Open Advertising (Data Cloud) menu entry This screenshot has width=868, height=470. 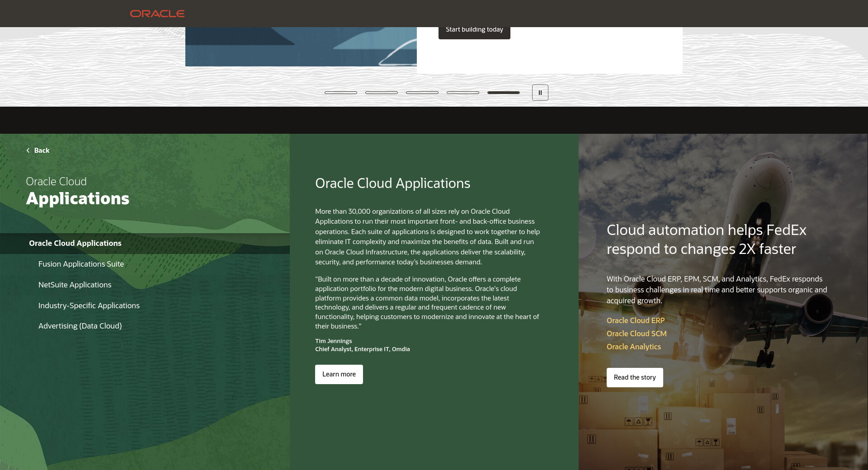tap(80, 326)
